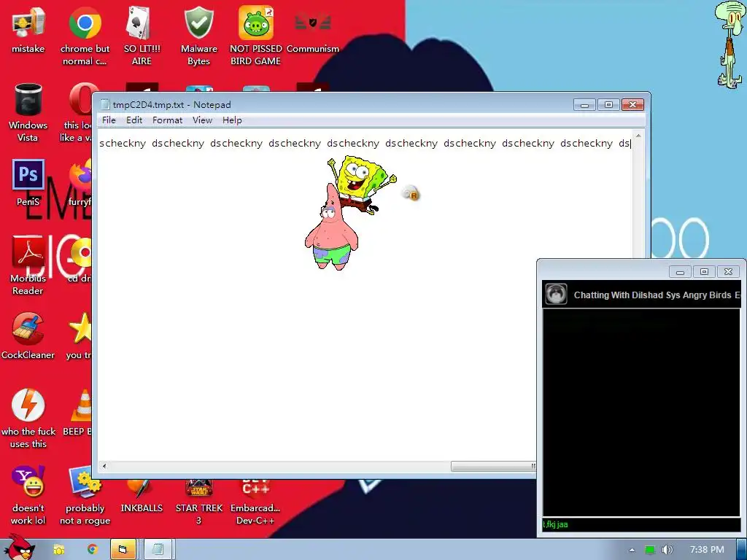Open the 'who the fuck uses this' icon

pyautogui.click(x=28, y=419)
